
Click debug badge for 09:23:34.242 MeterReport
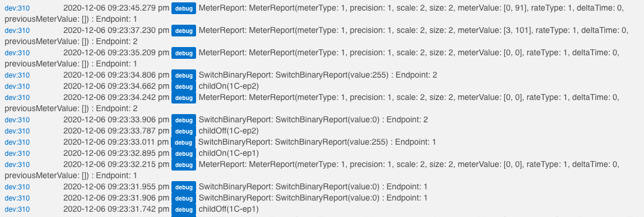[184, 98]
